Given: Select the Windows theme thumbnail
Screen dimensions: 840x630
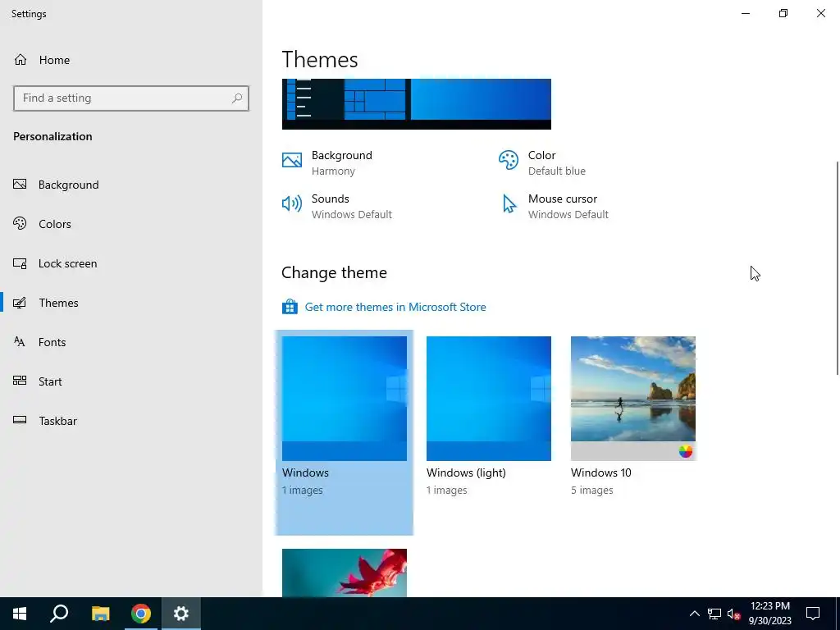Looking at the screenshot, I should (x=345, y=399).
